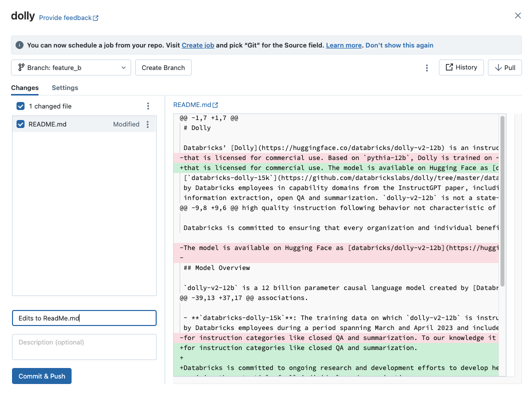Click the Description (optional) field
This screenshot has height=399, width=532.
84,346
